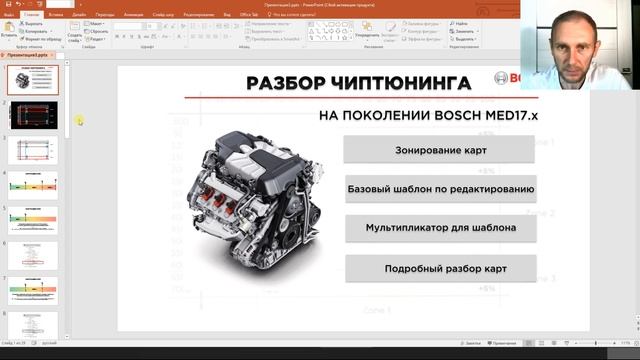Image resolution: width=640 pixels, height=360 pixels.
Task: Select the Презентация3.pptx document tab
Action: (x=27, y=55)
